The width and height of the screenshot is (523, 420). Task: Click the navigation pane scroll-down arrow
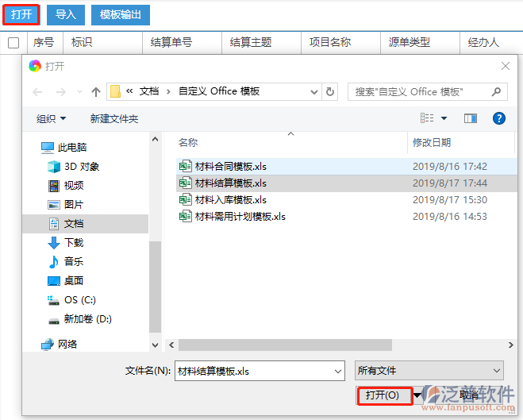[155, 345]
